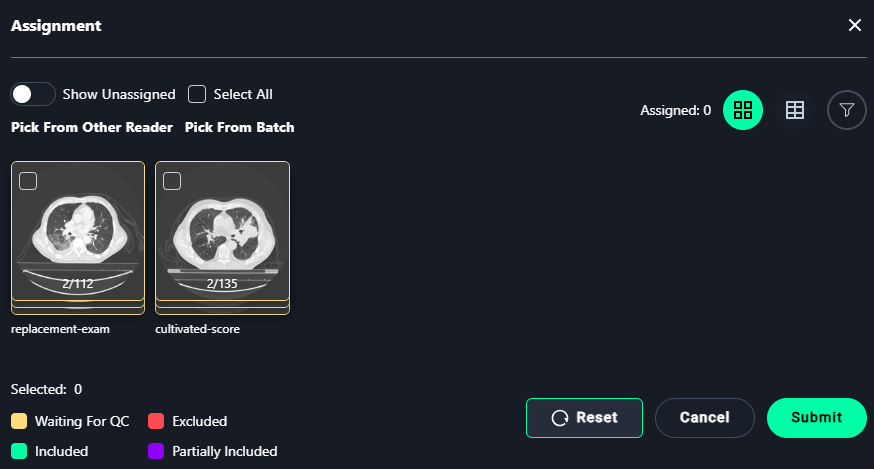874x469 pixels.
Task: Switch to table list view
Action: point(794,110)
